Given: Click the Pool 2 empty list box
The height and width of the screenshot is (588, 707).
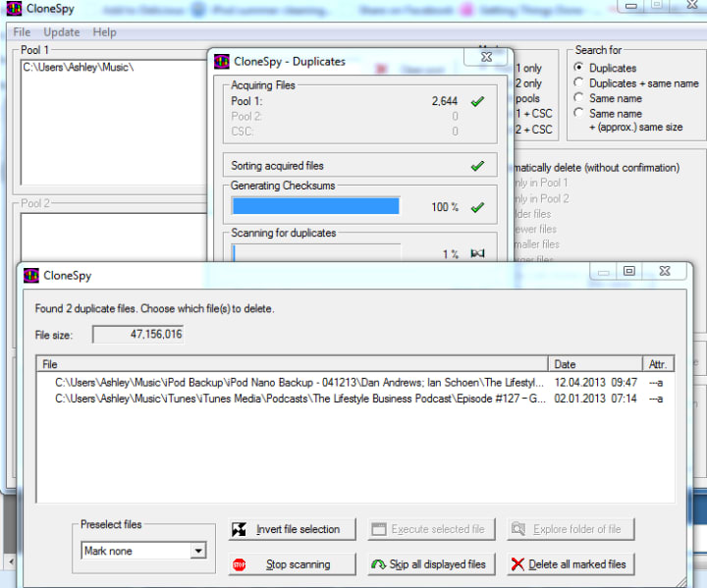Looking at the screenshot, I should point(113,237).
